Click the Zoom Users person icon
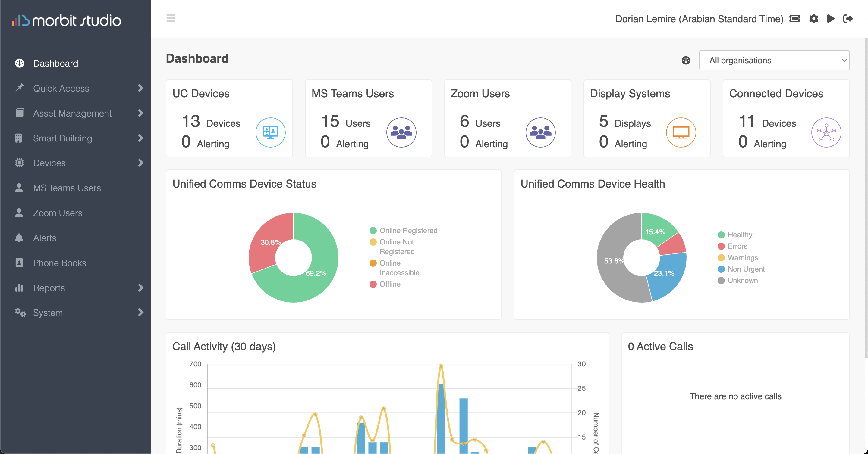This screenshot has width=868, height=454. click(19, 213)
